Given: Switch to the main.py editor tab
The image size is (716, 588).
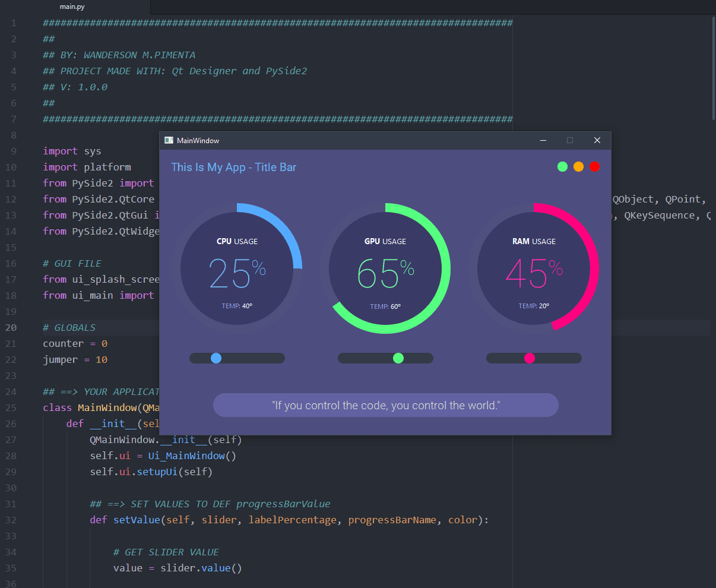Looking at the screenshot, I should coord(72,7).
